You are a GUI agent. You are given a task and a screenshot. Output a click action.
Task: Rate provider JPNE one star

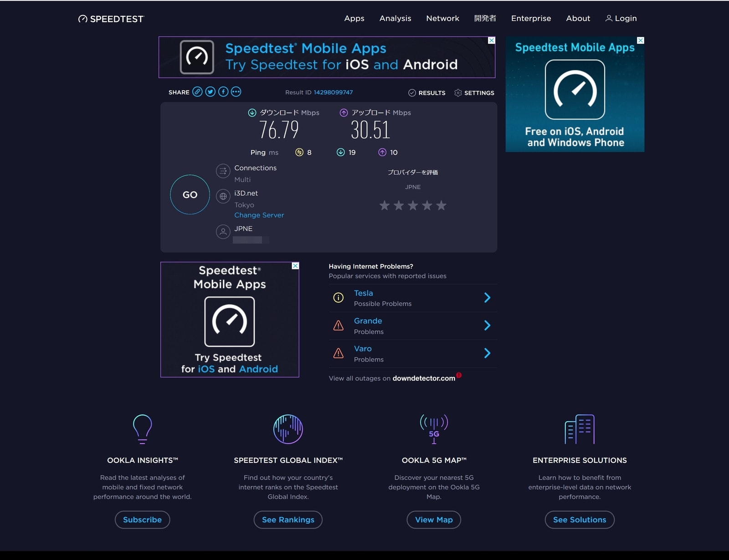[x=385, y=205]
